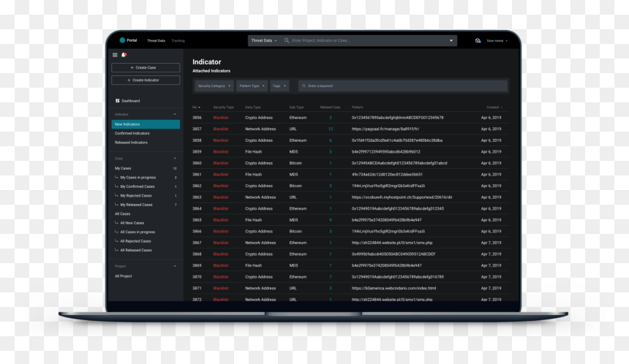This screenshot has width=629, height=364.
Task: Open related case count 7 for row 3870
Action: click(331, 277)
